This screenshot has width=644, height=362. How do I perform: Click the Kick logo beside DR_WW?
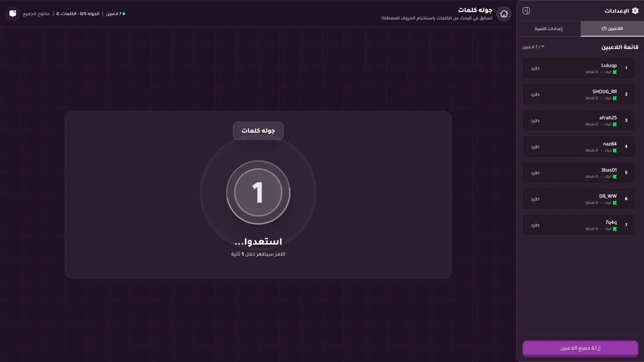[615, 203]
